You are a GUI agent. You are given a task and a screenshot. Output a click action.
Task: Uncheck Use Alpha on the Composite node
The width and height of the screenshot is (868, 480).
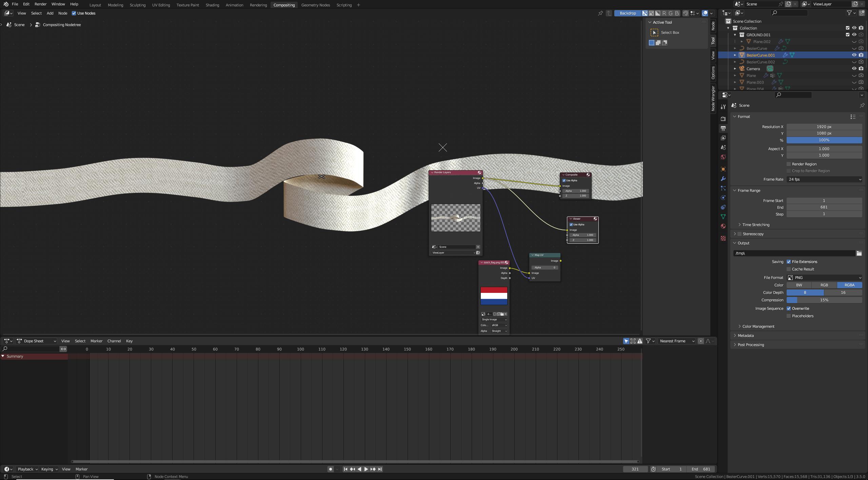coord(564,180)
